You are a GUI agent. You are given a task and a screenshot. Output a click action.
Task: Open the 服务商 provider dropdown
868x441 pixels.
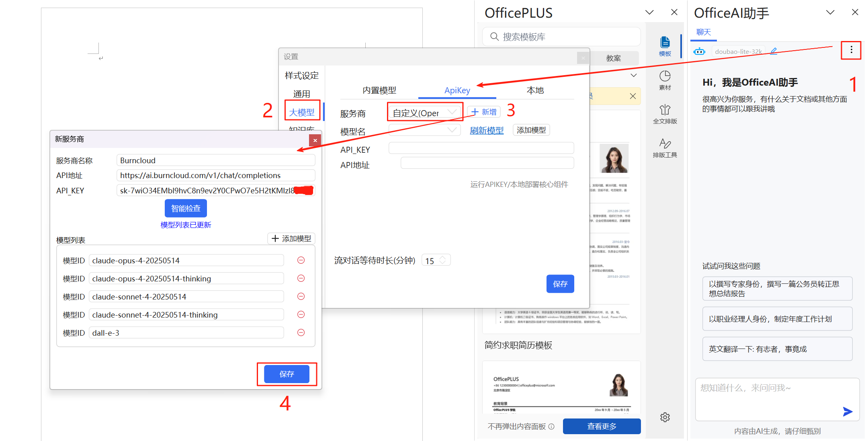(x=425, y=113)
